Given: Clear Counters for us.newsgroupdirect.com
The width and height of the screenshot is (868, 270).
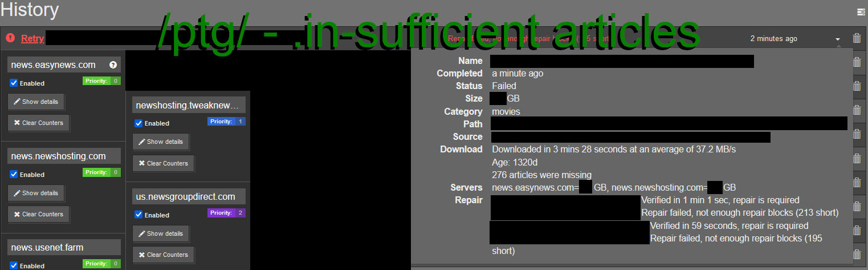Looking at the screenshot, I should coord(164,255).
